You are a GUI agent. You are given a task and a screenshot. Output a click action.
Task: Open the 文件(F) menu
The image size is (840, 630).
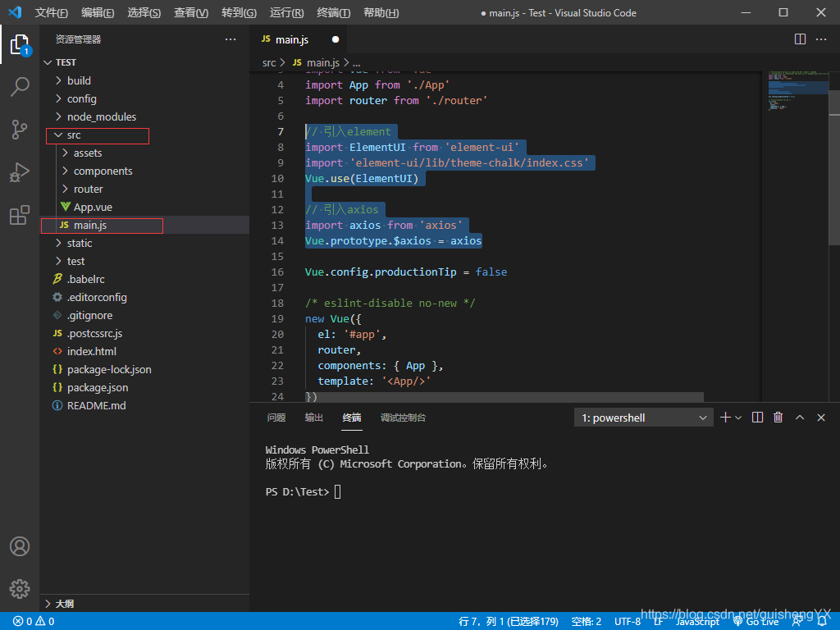click(52, 13)
